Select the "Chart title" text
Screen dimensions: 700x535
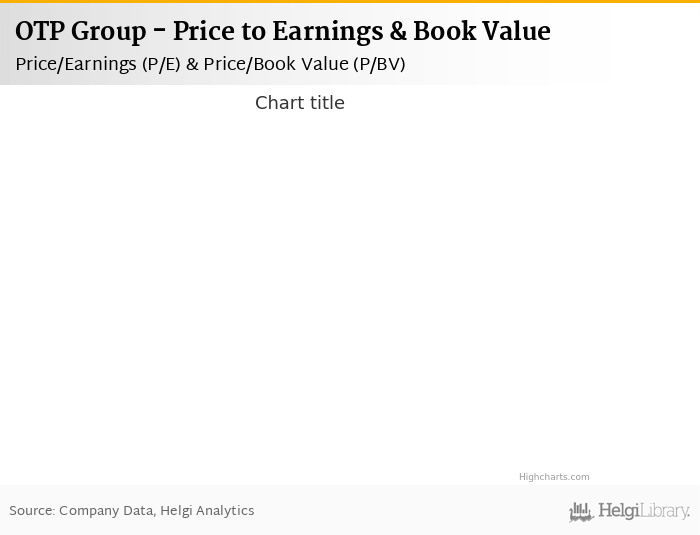click(299, 103)
